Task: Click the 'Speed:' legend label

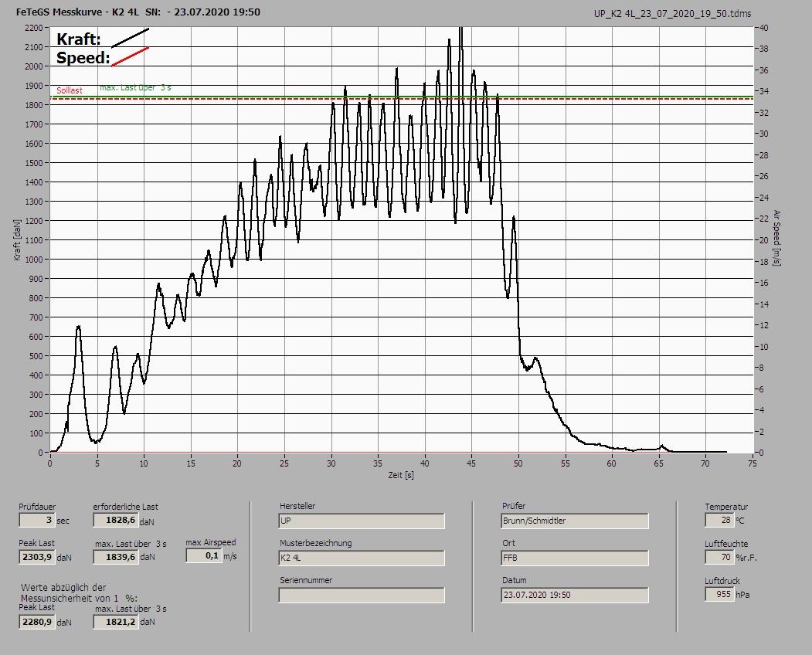Action: 83,57
